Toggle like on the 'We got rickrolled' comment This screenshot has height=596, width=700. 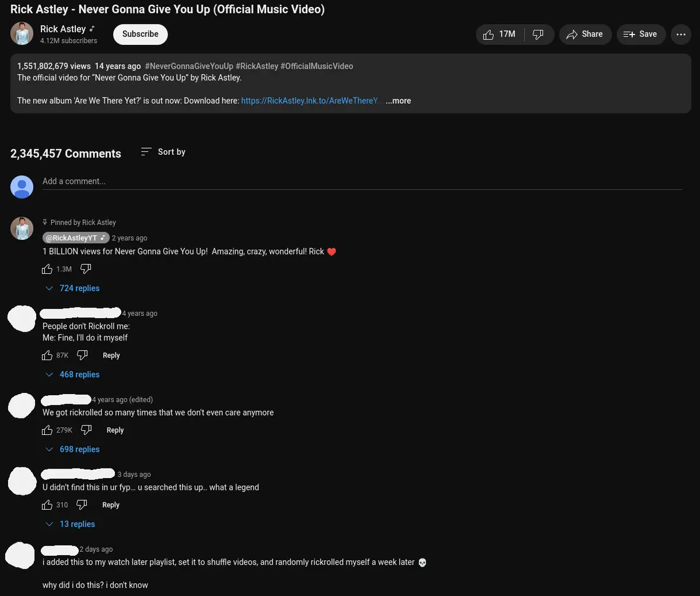(x=47, y=430)
